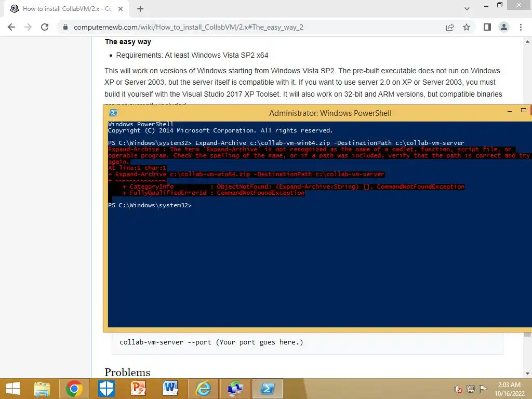Open the PowerShell window system menu icon

(113, 113)
